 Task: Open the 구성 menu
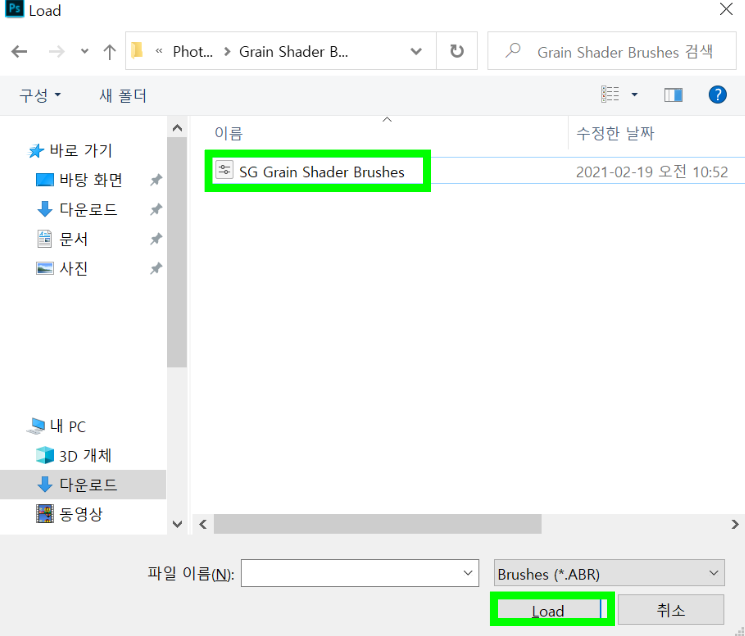(x=40, y=95)
